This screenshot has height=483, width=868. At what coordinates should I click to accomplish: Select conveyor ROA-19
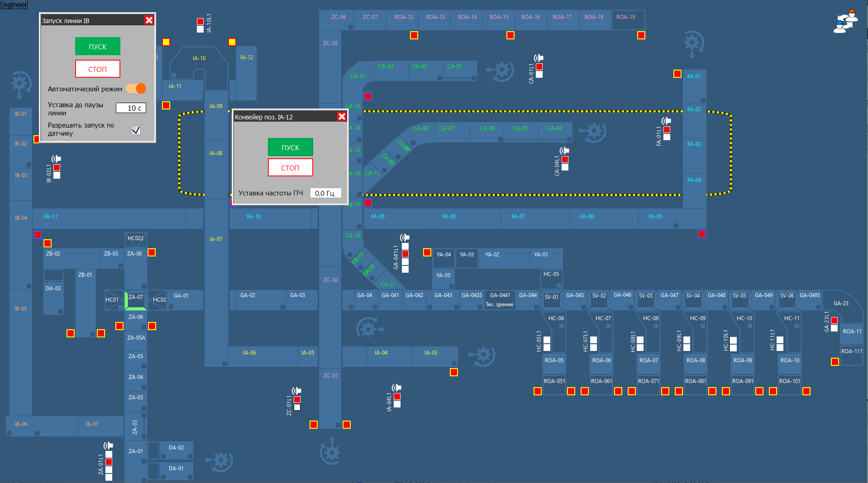(628, 20)
